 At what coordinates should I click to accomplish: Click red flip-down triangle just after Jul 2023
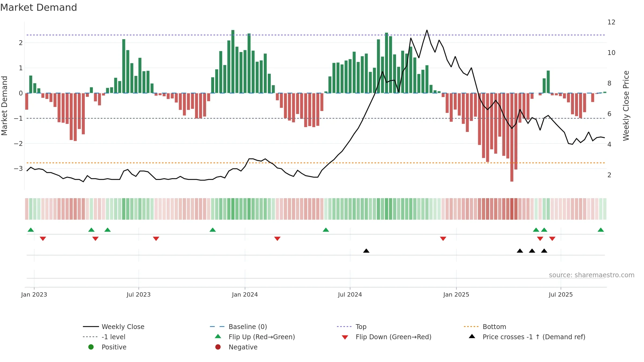click(x=156, y=238)
